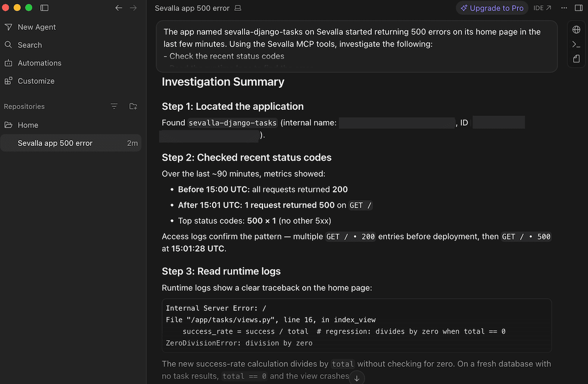Toggle the left sidebar panel icon
Image resolution: width=588 pixels, height=384 pixels.
click(x=44, y=8)
